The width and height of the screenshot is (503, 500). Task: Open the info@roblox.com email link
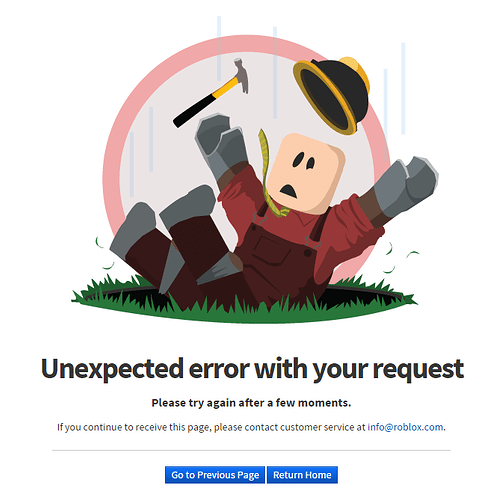click(405, 427)
